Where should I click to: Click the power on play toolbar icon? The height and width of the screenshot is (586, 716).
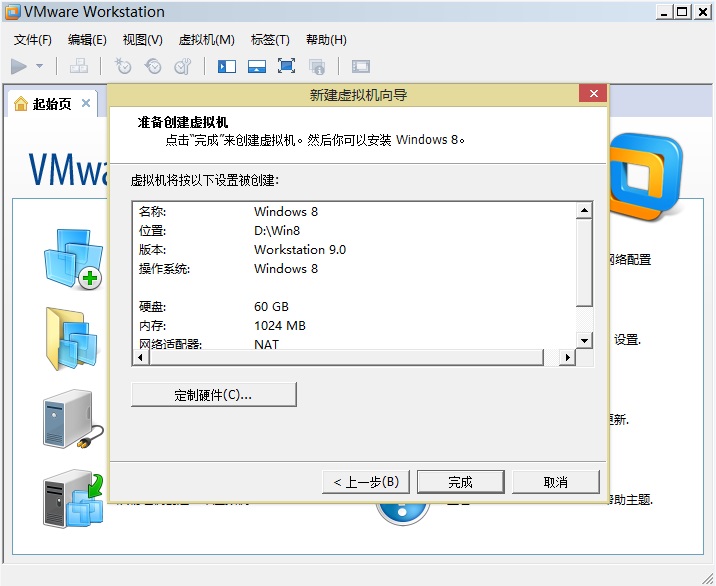click(x=19, y=66)
